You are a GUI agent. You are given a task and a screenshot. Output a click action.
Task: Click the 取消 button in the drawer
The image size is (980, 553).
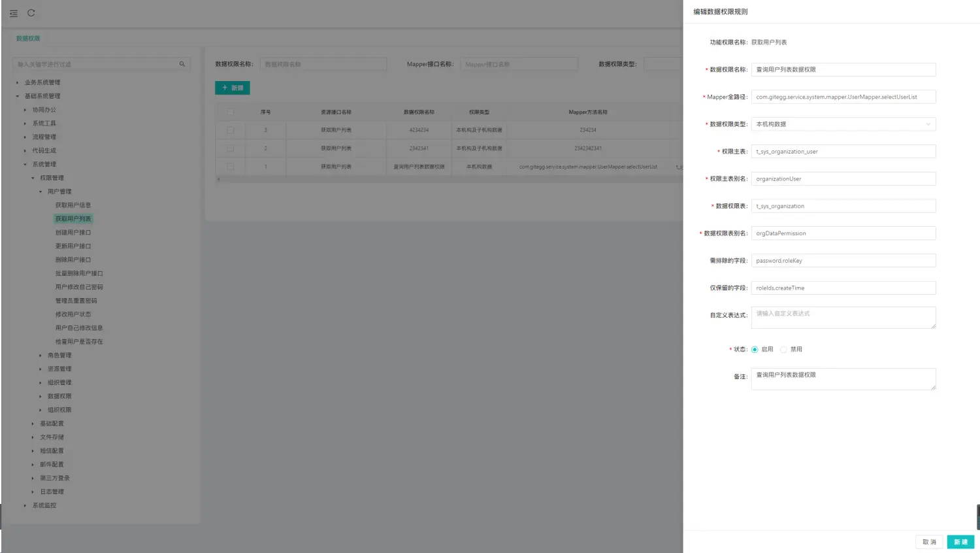pyautogui.click(x=929, y=542)
